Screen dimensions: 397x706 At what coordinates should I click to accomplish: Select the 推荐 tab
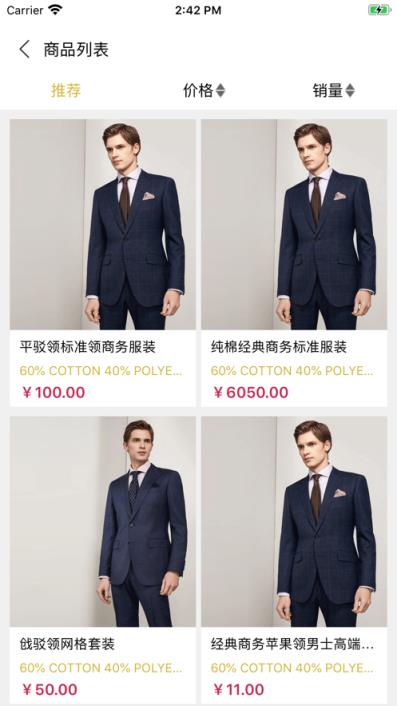point(66,91)
